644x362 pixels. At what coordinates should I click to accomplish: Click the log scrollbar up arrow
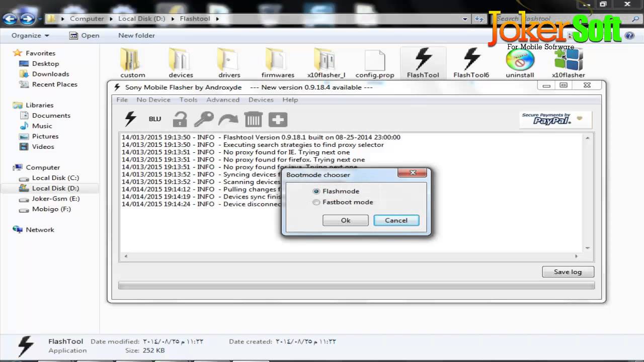[587, 137]
